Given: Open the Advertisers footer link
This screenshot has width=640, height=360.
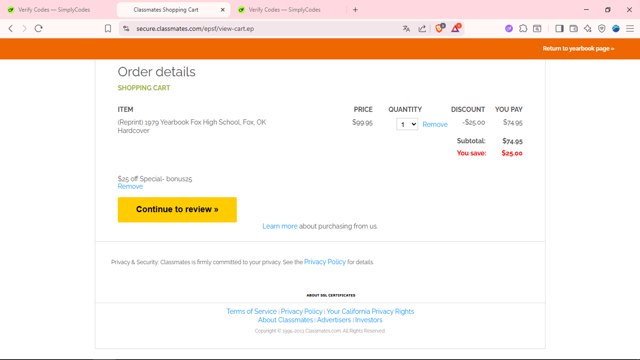Looking at the screenshot, I should point(334,320).
